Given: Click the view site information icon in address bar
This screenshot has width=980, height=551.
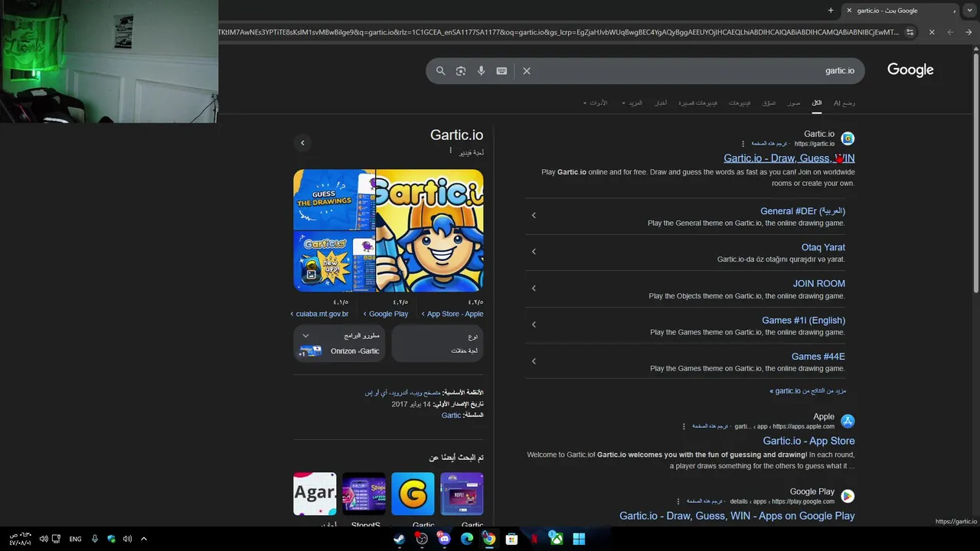Looking at the screenshot, I should click(x=910, y=32).
